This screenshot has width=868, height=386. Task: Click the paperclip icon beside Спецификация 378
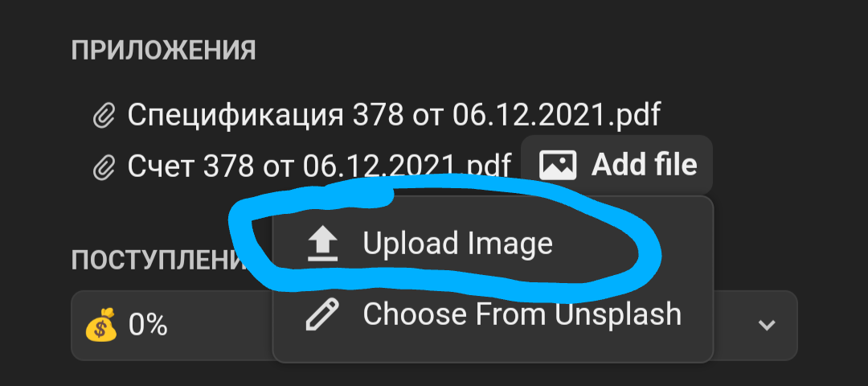pyautogui.click(x=104, y=117)
